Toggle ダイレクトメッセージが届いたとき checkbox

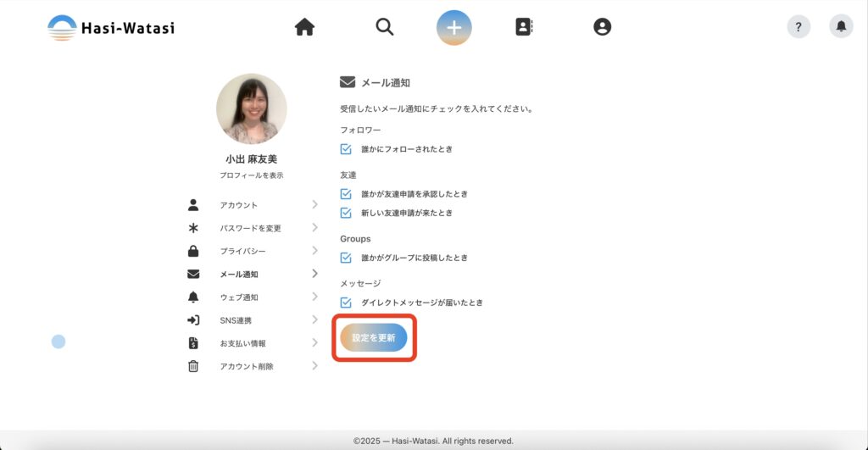tap(346, 303)
